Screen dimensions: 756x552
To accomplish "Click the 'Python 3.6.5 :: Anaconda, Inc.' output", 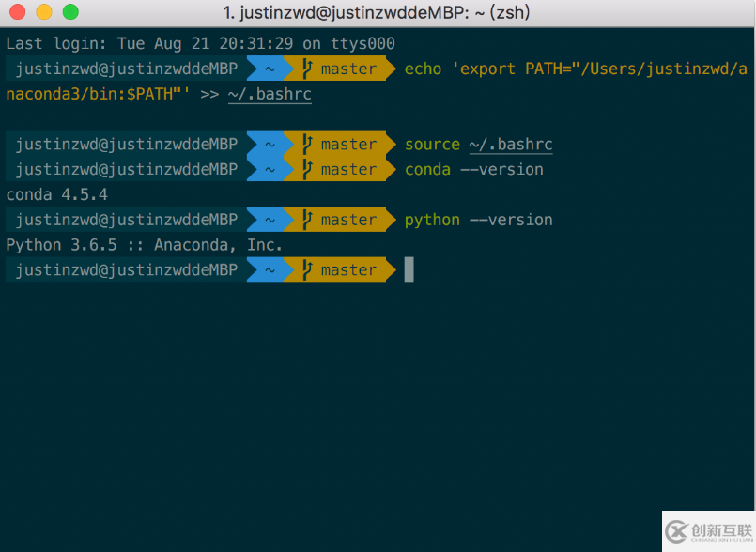I will coord(144,245).
